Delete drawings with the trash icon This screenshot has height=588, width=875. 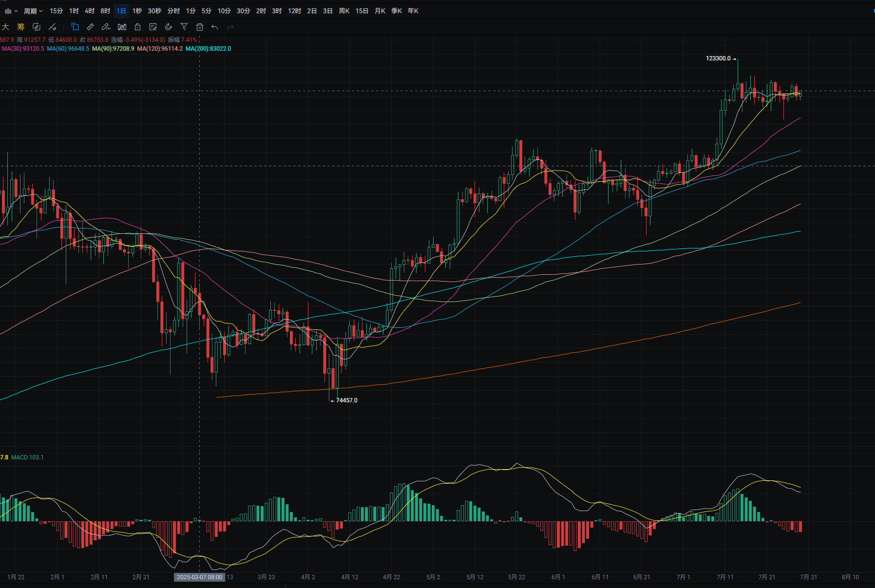point(200,27)
